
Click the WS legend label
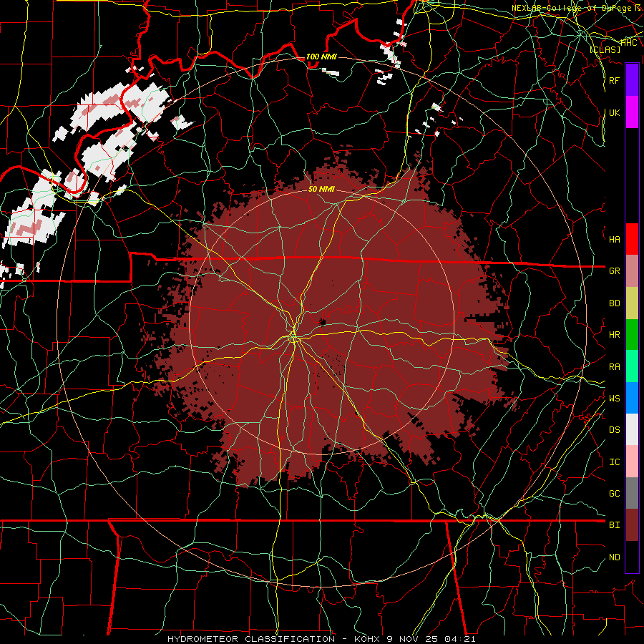(x=614, y=399)
